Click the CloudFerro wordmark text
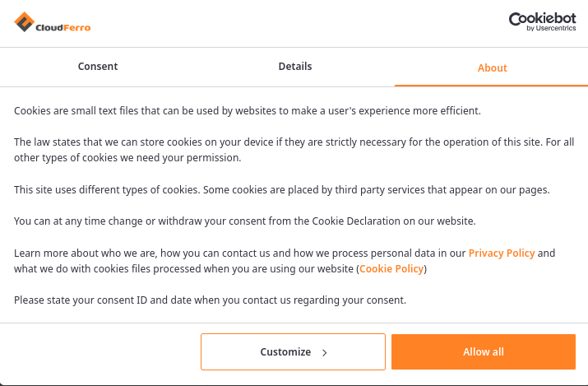This screenshot has width=588, height=386. (x=63, y=27)
